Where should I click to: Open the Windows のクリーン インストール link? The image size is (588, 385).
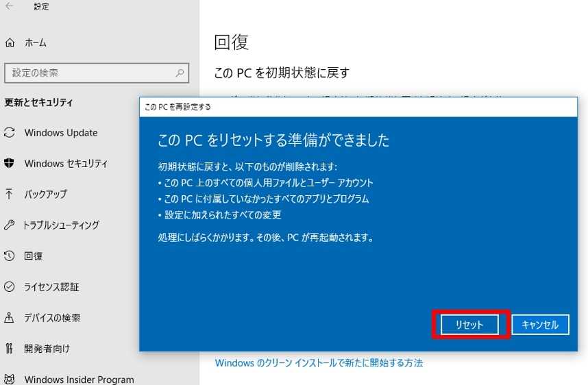[319, 363]
